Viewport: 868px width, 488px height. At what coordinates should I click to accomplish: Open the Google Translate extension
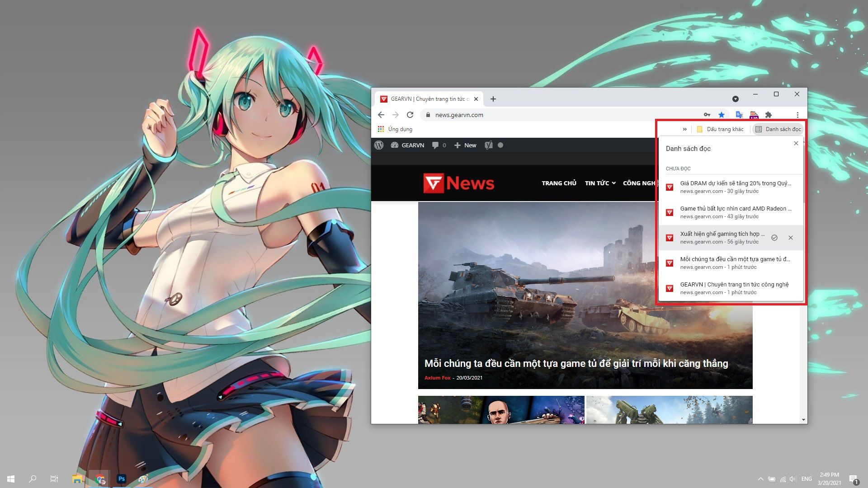[739, 115]
